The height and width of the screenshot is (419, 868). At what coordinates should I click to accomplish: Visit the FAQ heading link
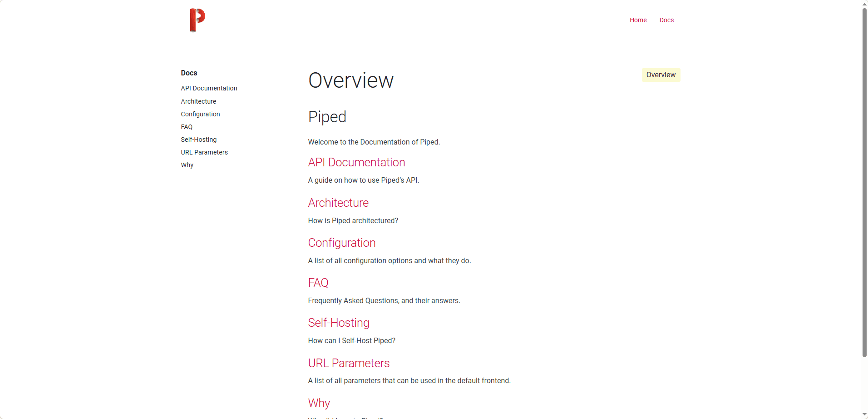tap(318, 283)
